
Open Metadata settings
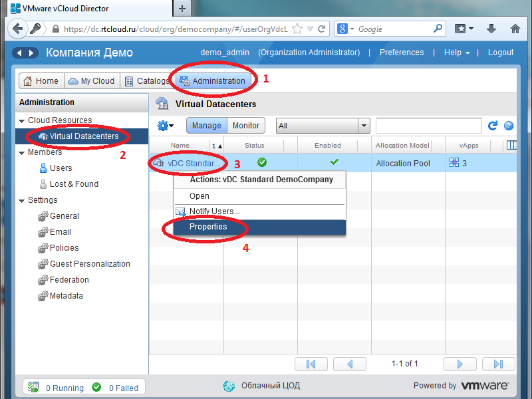[66, 295]
